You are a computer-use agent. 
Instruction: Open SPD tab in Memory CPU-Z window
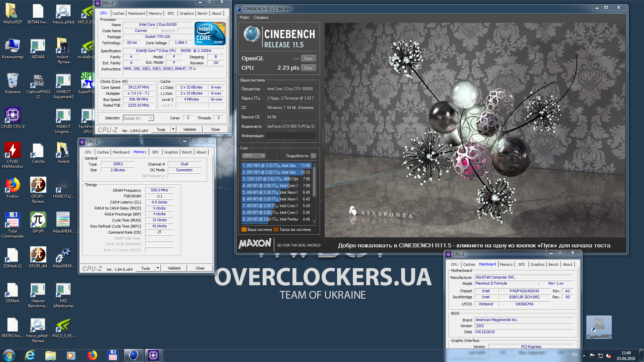pyautogui.click(x=155, y=152)
